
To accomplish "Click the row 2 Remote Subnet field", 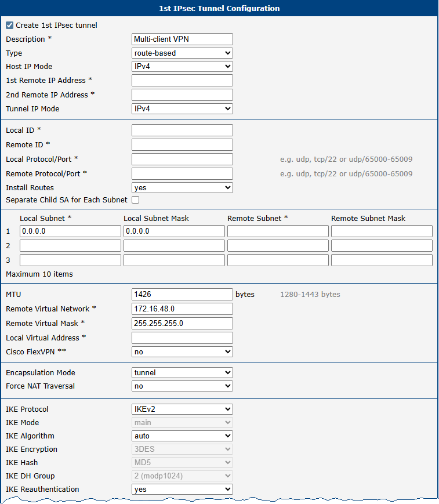I will pyautogui.click(x=278, y=245).
